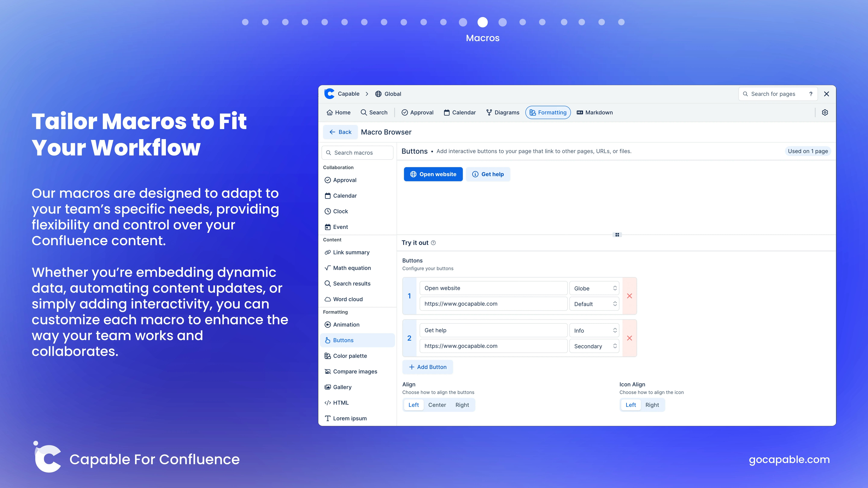Edit button 2 label Get help field
This screenshot has width=868, height=488.
(493, 330)
